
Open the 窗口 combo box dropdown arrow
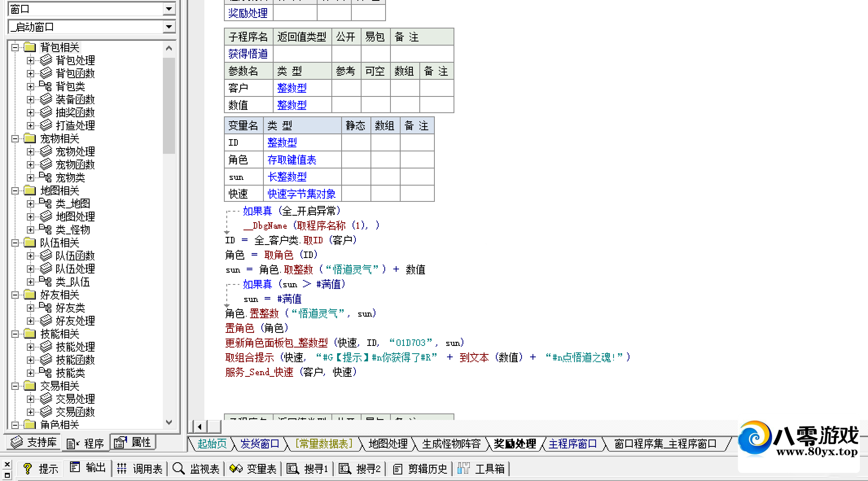(169, 9)
